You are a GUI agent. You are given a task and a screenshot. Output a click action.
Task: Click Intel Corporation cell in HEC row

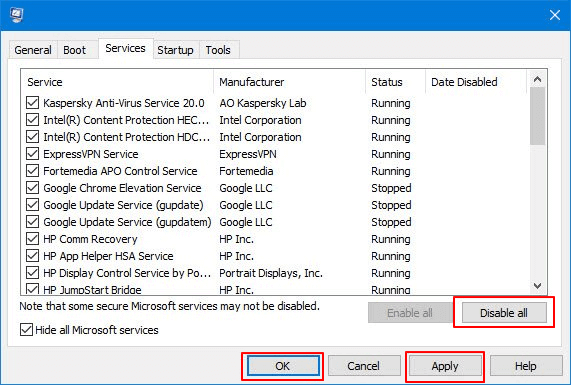pyautogui.click(x=260, y=120)
